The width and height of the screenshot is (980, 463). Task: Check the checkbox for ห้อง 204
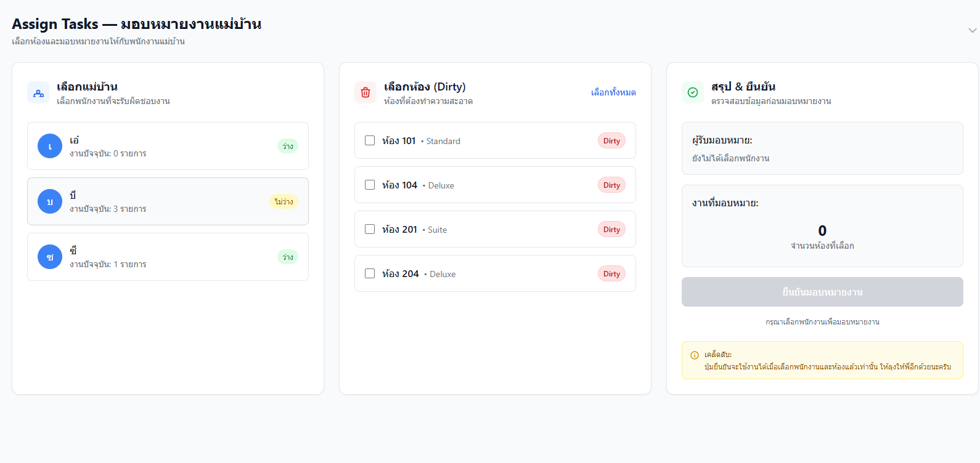pos(370,273)
